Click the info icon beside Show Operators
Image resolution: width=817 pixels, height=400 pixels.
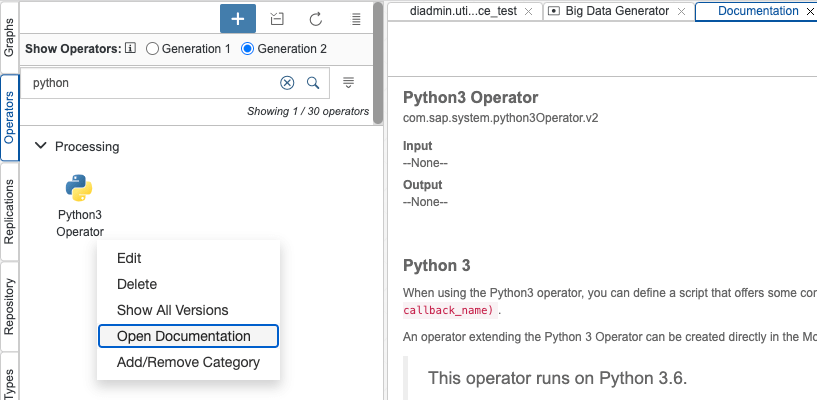[x=131, y=48]
